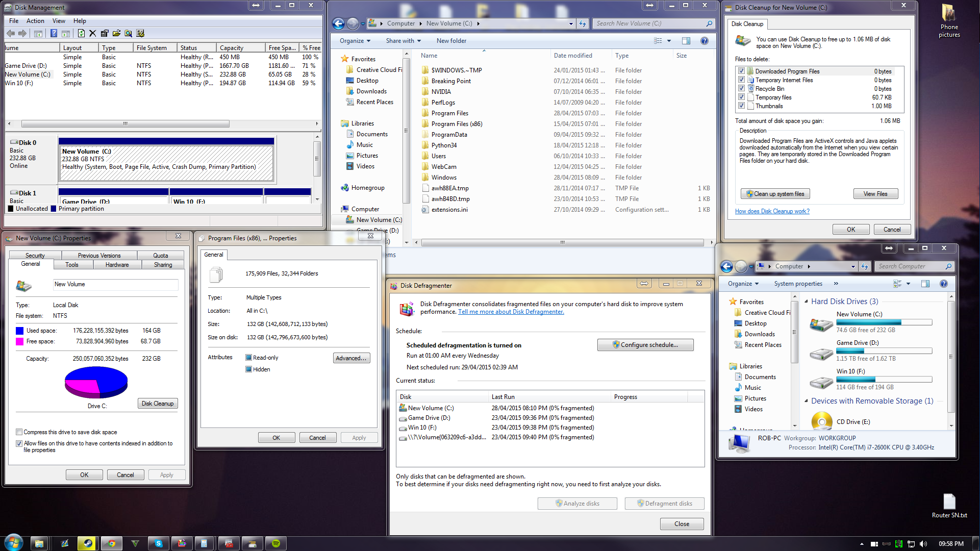Click preview pane icon in New Volume explorer

click(686, 41)
